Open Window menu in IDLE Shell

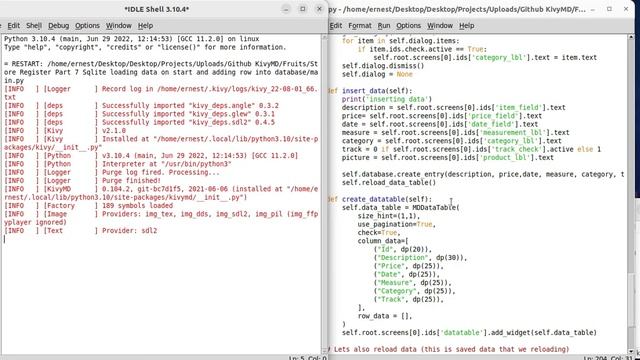coord(118,25)
